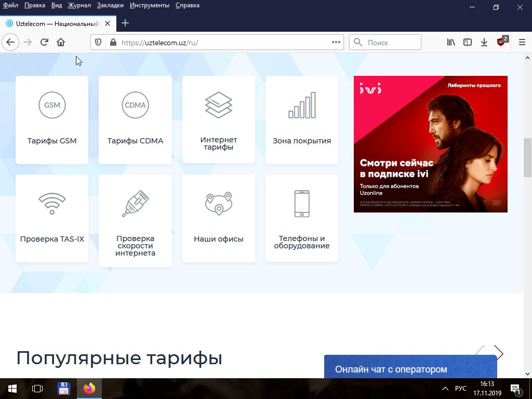532x399 pixels.
Task: Click the Проверка TAS-IX label
Action: (x=52, y=239)
